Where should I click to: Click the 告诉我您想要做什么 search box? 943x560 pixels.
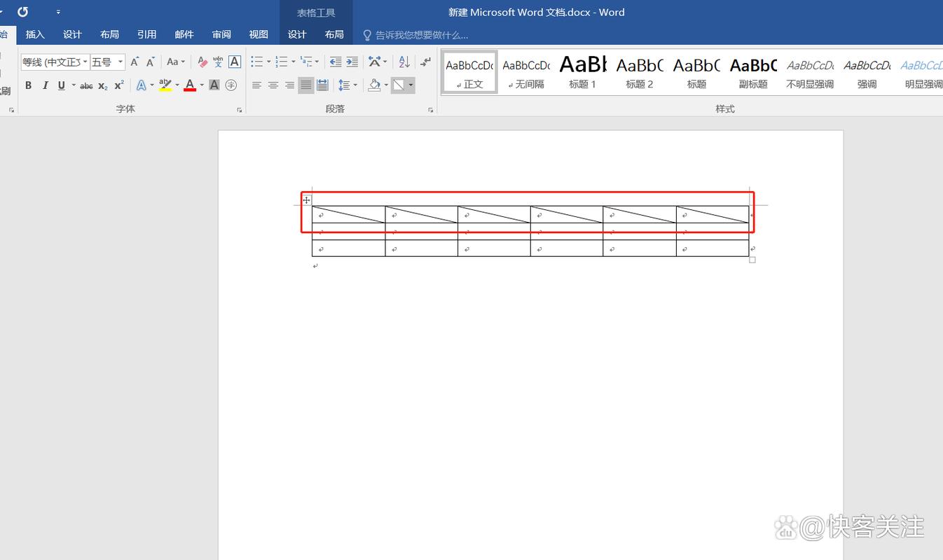point(416,34)
